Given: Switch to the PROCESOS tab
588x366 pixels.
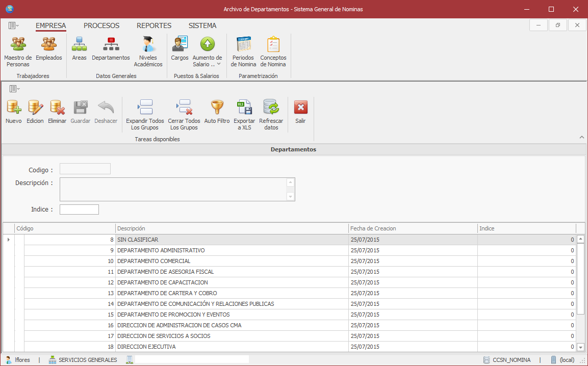Looking at the screenshot, I should coord(101,25).
